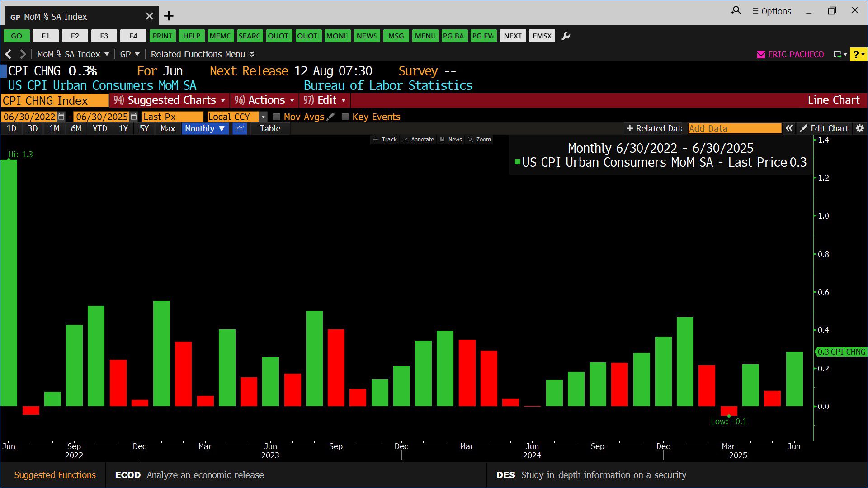Select the YTD time range tab
The image size is (868, 488).
(100, 128)
